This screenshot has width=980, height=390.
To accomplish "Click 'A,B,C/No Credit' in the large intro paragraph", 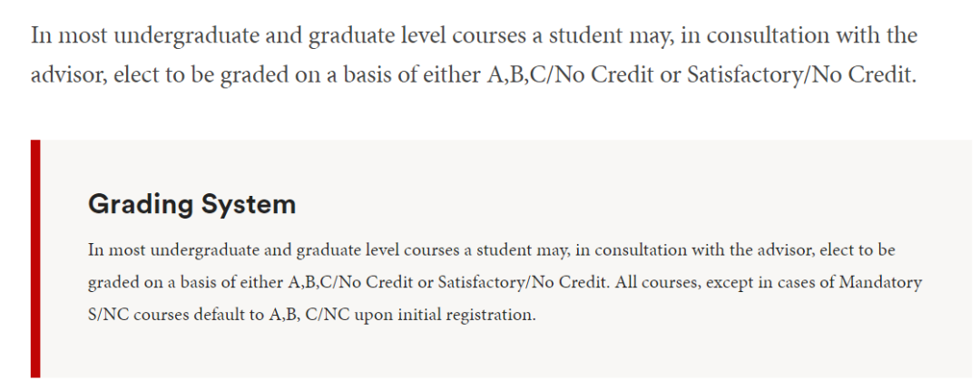I will point(571,76).
